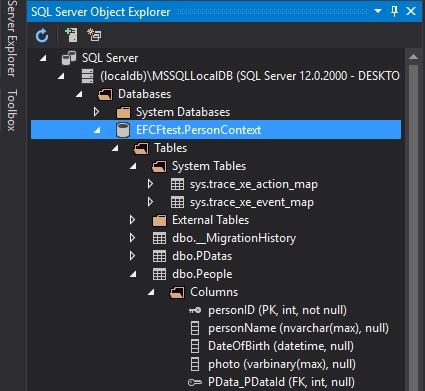Screen dimensions: 425x391
Task: Refresh the SQL Server Object Explorer
Action: pyautogui.click(x=42, y=35)
